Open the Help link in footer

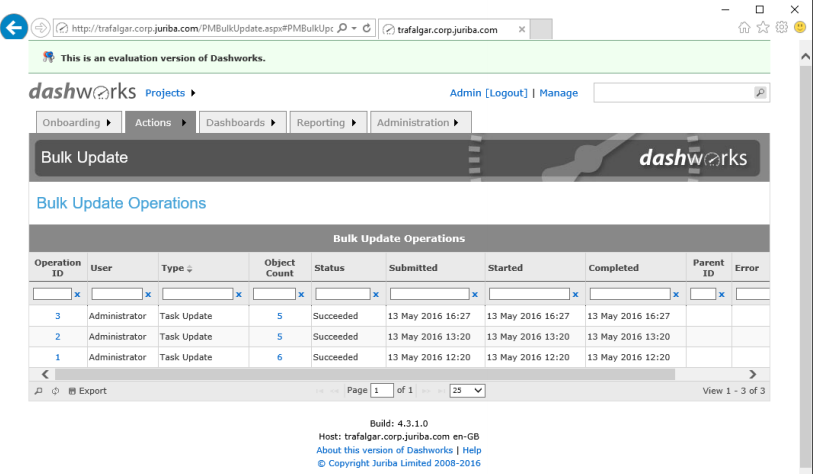click(472, 450)
